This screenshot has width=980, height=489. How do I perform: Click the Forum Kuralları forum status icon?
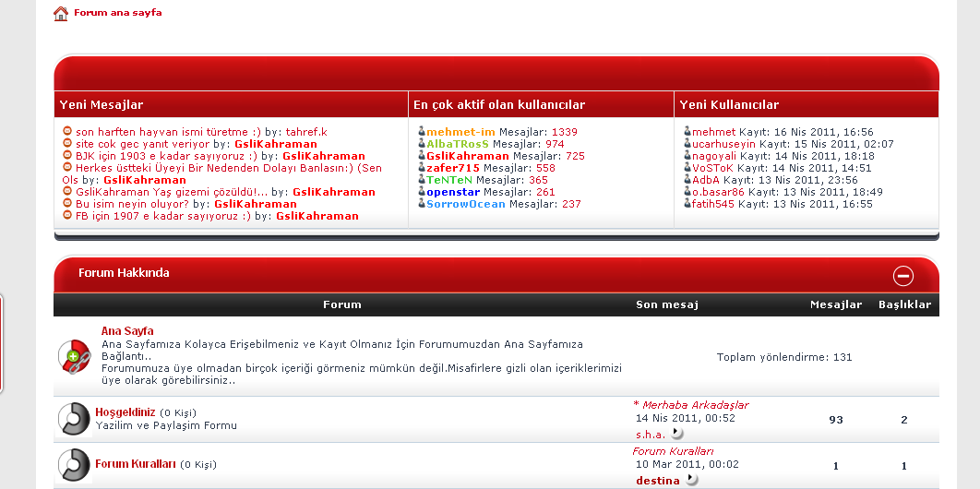(75, 465)
